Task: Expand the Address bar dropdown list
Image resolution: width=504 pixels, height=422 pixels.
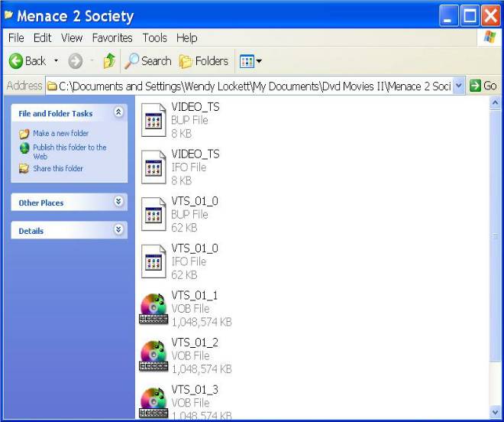Action: tap(459, 86)
